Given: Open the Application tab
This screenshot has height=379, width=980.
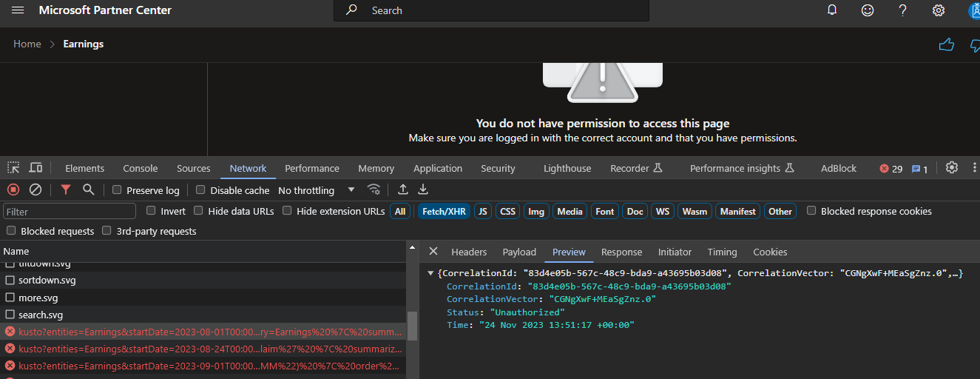Looking at the screenshot, I should (438, 168).
